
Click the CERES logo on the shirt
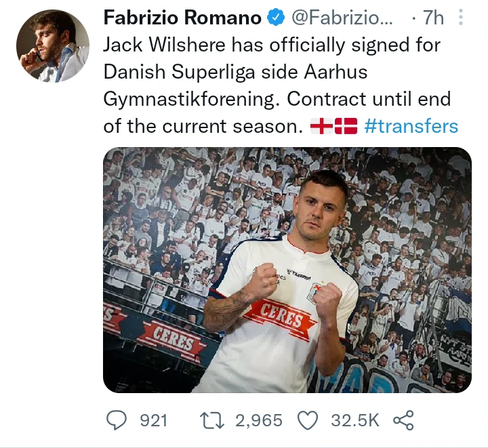point(280,317)
